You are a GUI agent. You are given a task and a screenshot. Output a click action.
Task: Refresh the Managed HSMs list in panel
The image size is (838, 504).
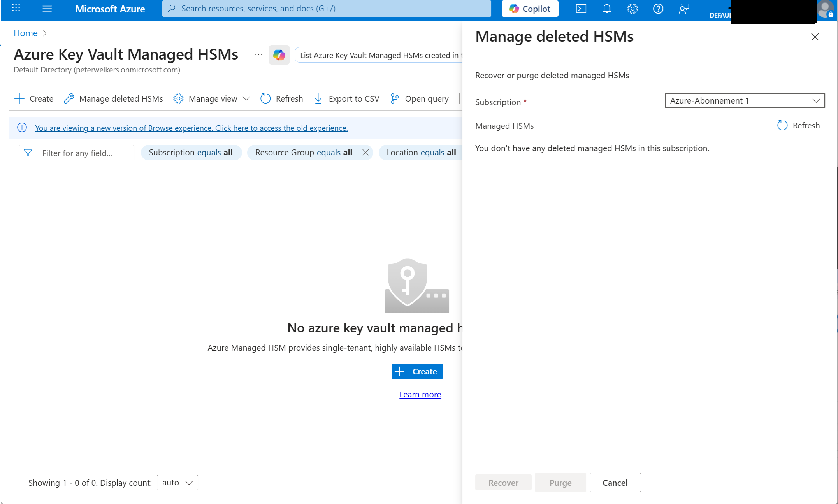[x=798, y=125]
